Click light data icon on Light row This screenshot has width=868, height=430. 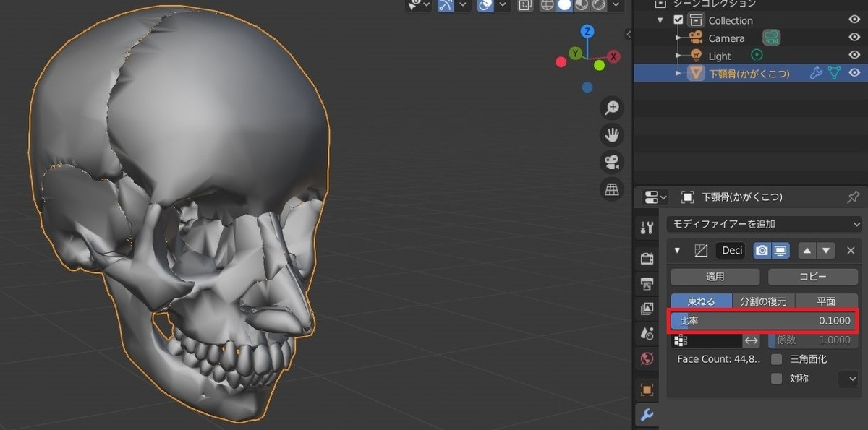tap(757, 55)
